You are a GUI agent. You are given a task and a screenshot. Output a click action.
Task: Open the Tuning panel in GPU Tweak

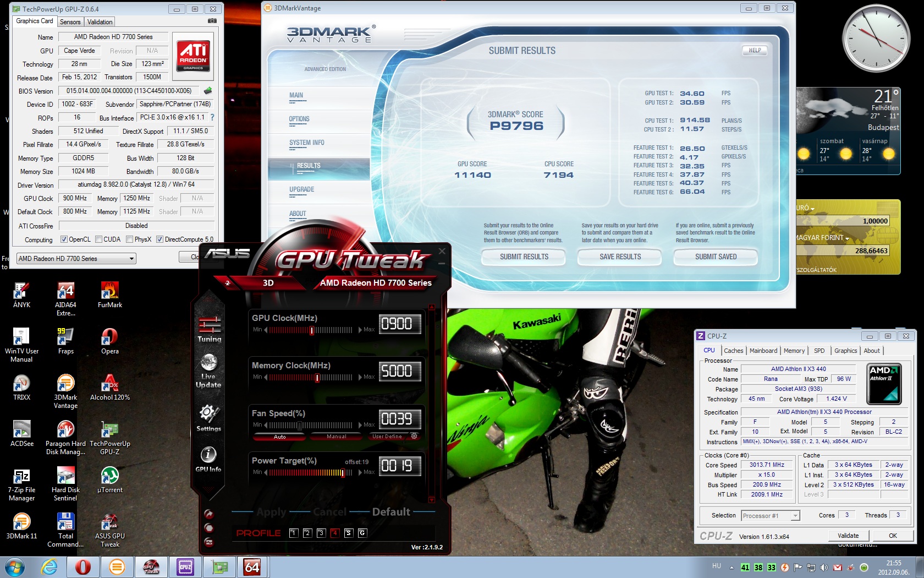[x=210, y=329]
